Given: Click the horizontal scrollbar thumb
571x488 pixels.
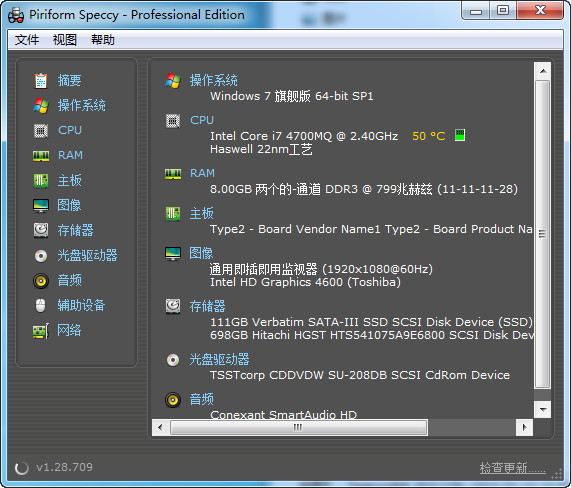Looking at the screenshot, I should (x=299, y=427).
